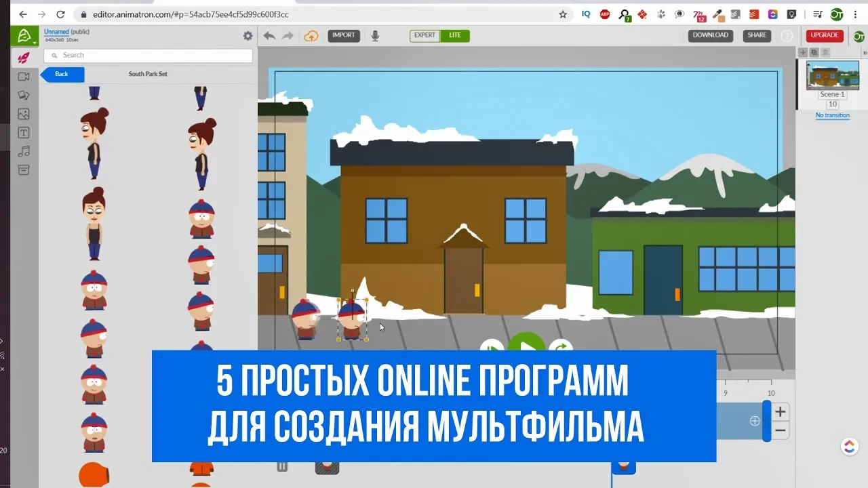
Task: Switch editor to EXPERT mode
Action: coord(425,35)
